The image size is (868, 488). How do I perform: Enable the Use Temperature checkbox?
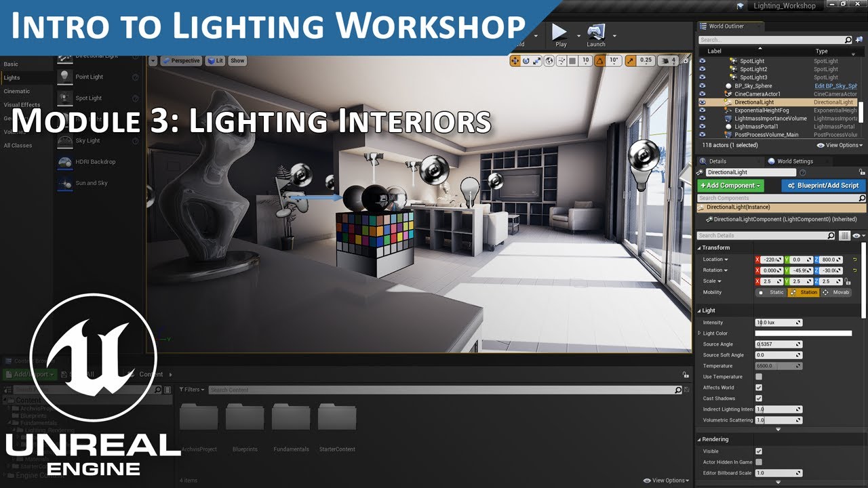click(759, 377)
